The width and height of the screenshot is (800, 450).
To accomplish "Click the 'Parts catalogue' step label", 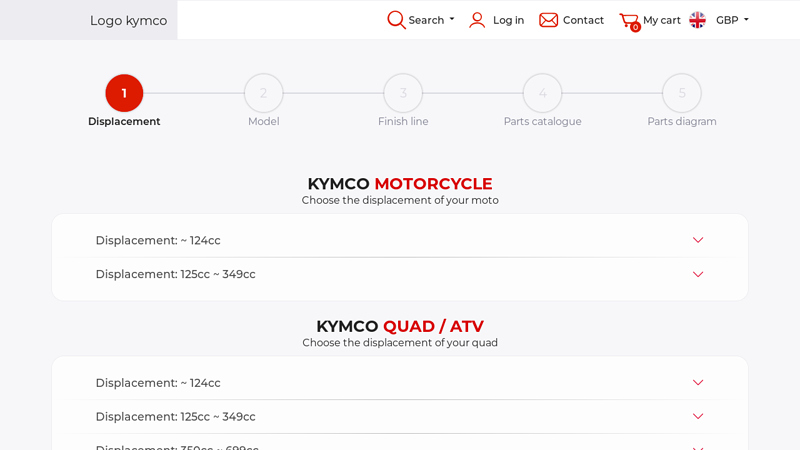I will [x=542, y=121].
